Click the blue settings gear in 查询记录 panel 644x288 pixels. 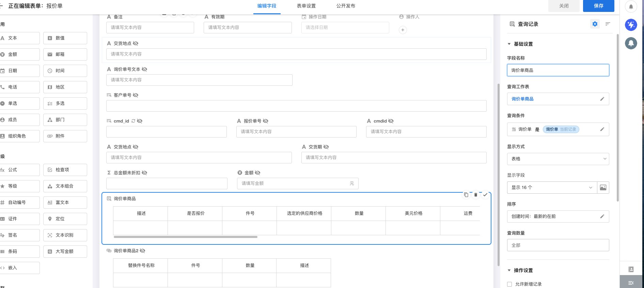pos(595,24)
